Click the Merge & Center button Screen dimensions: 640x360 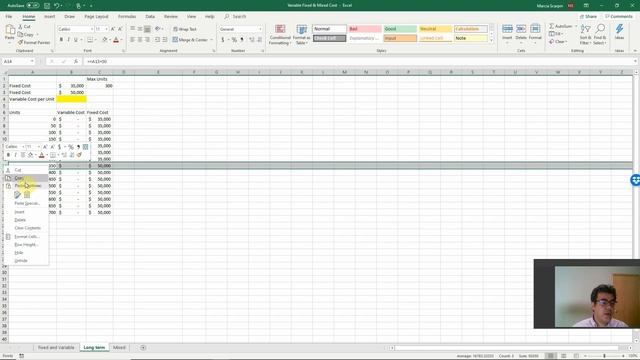point(190,40)
